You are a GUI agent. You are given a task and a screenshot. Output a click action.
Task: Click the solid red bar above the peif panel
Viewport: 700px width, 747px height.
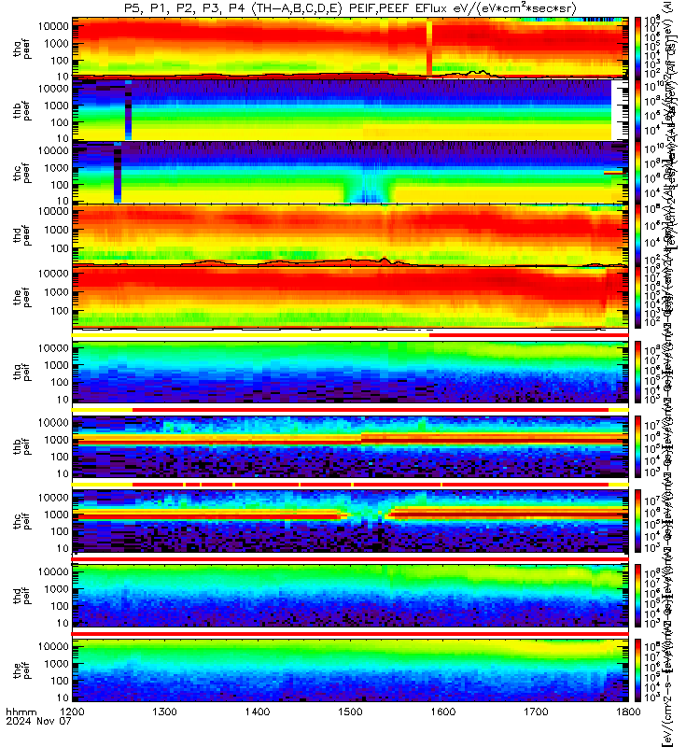[x=350, y=634]
